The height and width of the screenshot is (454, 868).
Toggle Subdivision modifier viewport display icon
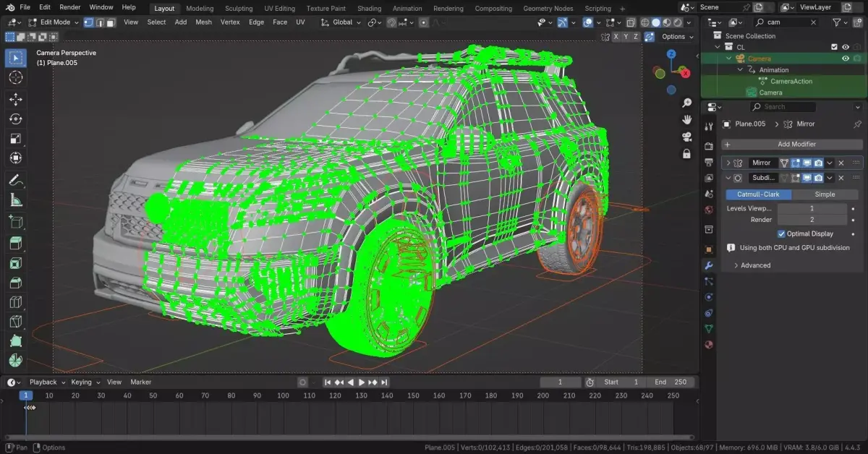pos(807,178)
